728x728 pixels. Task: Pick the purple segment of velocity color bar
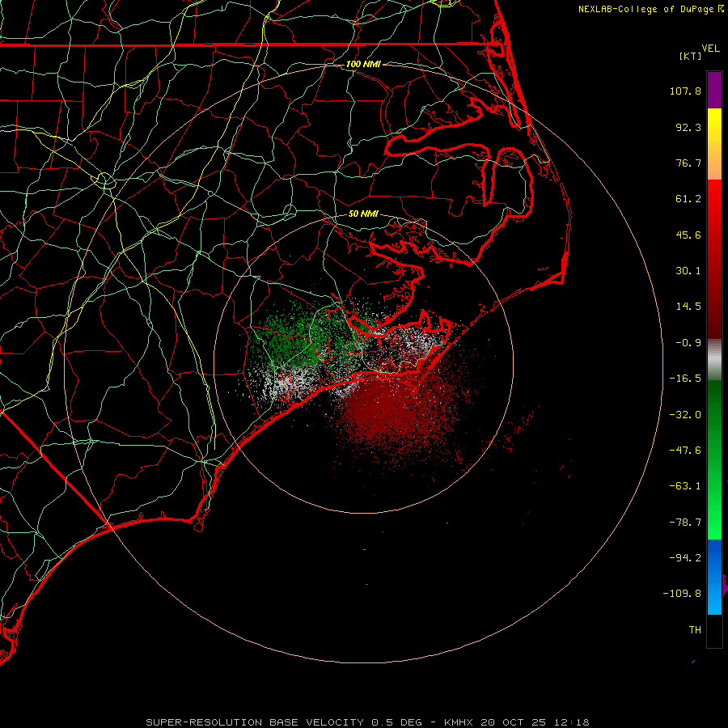[x=714, y=90]
